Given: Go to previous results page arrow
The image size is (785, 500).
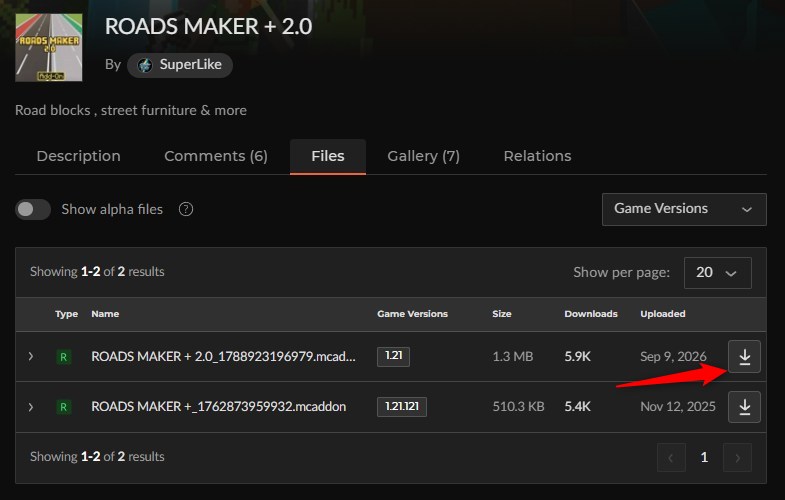Looking at the screenshot, I should pyautogui.click(x=671, y=457).
